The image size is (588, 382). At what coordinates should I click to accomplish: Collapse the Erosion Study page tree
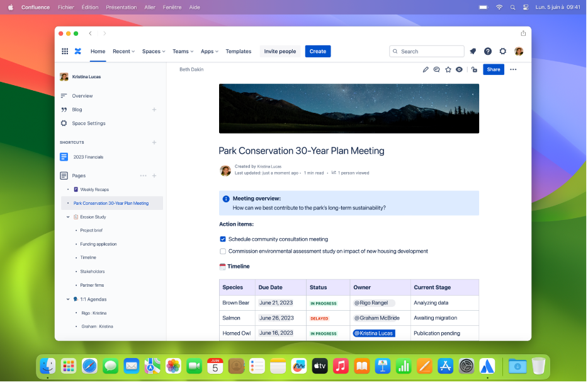tap(69, 216)
